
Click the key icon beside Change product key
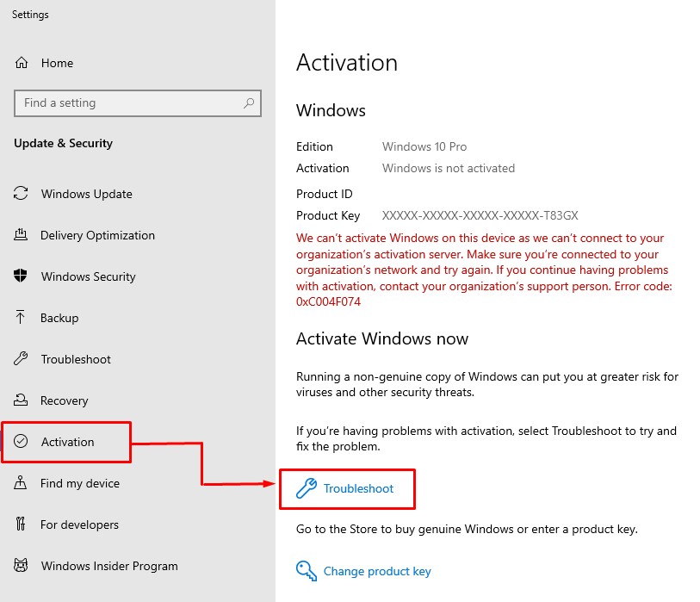coord(307,571)
